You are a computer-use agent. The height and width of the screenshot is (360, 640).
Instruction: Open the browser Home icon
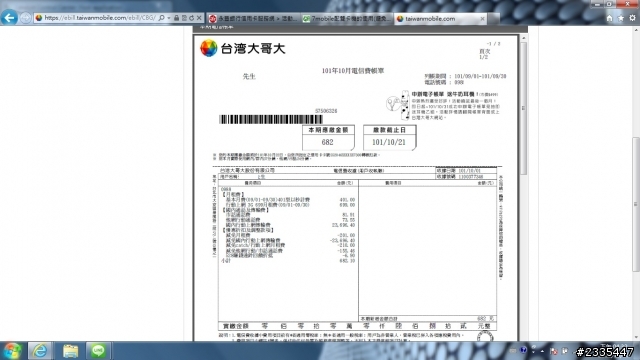coord(609,18)
